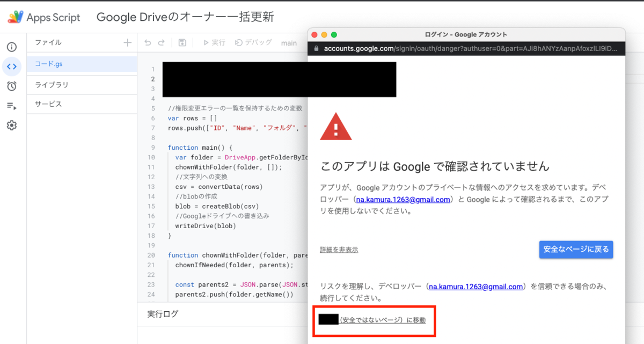
Task: Click the red warning triangle icon
Action: [336, 128]
